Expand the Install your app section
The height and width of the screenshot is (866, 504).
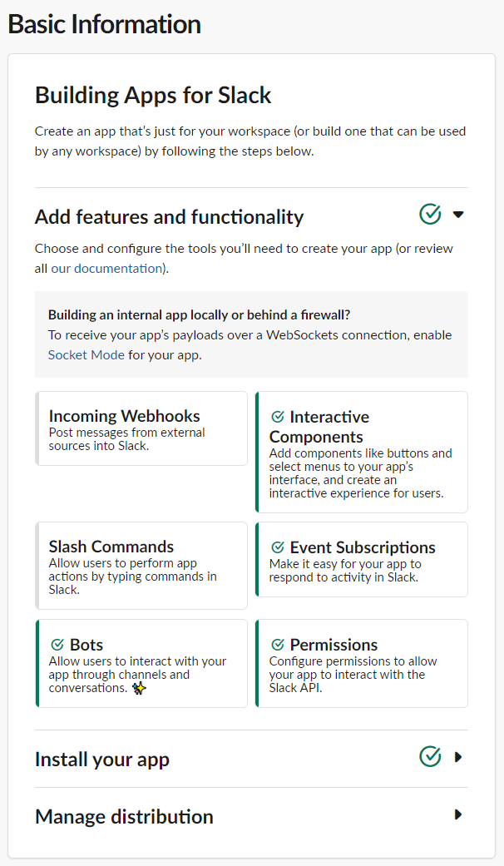tap(458, 757)
